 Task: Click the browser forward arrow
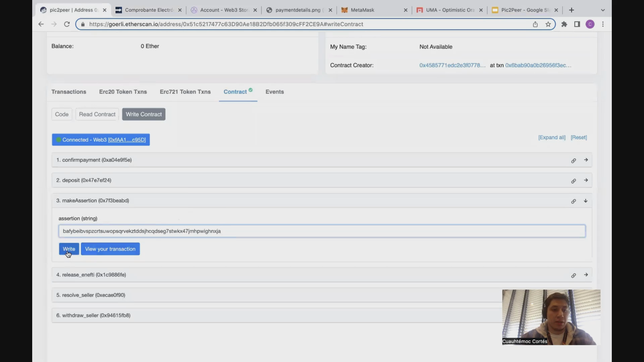click(x=54, y=24)
